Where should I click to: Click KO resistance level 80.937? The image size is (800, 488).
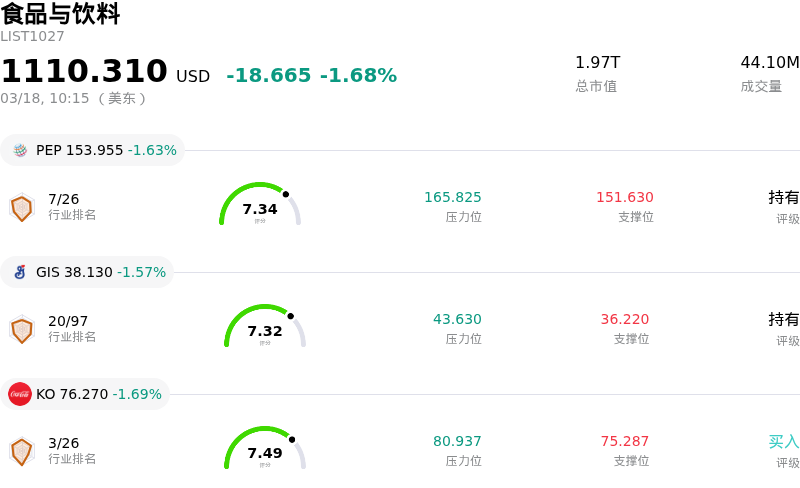click(457, 441)
